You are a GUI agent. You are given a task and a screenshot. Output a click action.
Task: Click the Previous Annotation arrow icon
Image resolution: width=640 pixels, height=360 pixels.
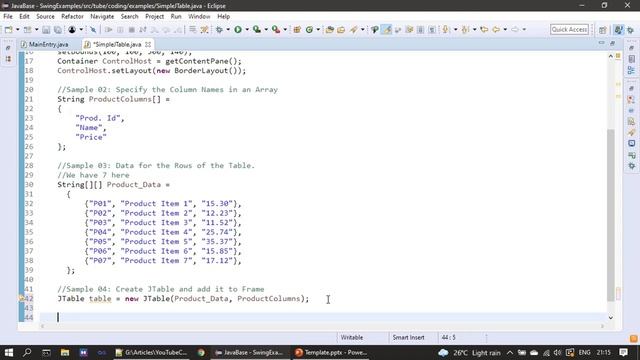click(465, 29)
